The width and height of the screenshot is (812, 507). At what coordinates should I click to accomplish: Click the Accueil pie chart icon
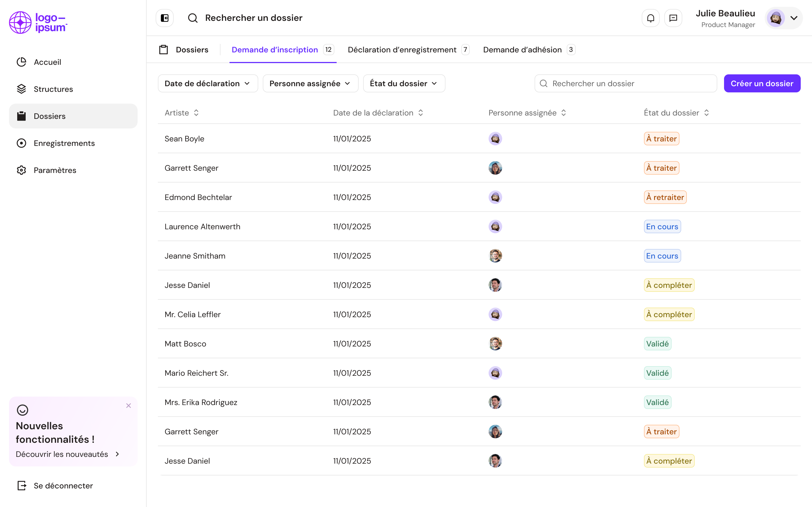(21, 62)
